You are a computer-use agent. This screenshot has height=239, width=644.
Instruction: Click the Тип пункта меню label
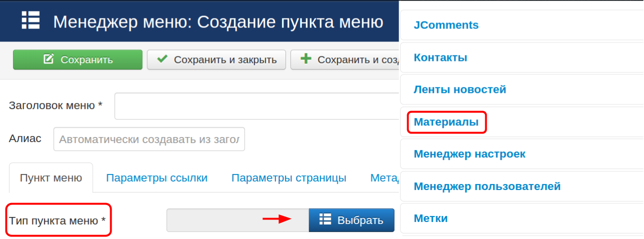pos(58,220)
